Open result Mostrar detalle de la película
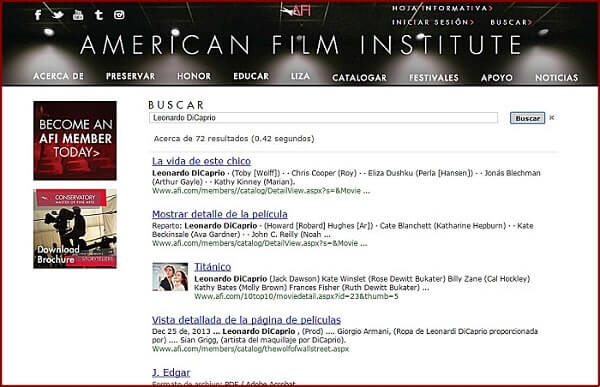Image resolution: width=600 pixels, height=387 pixels. pos(220,214)
